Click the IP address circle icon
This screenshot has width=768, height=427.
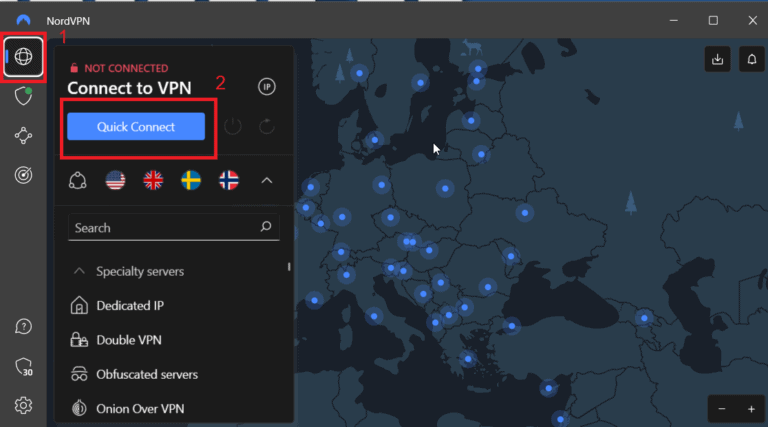[266, 87]
